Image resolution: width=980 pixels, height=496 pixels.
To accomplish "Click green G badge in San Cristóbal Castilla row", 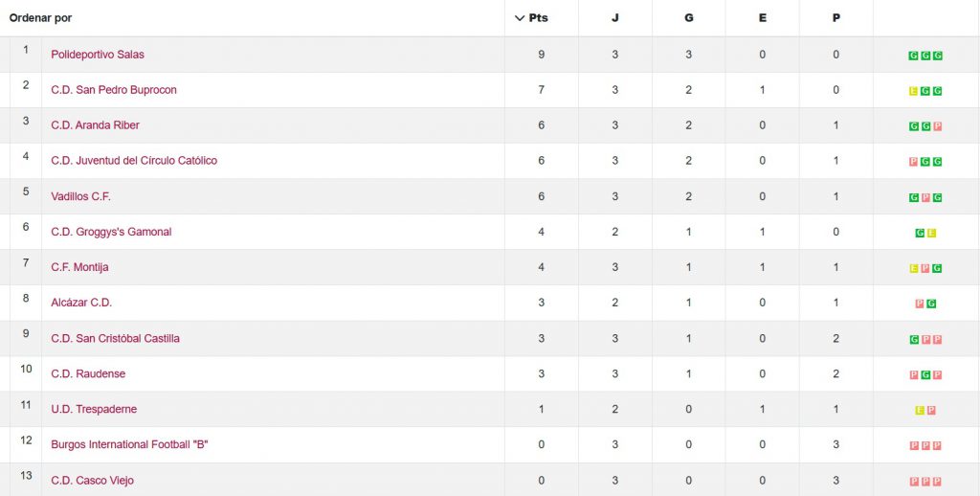I will [x=914, y=339].
